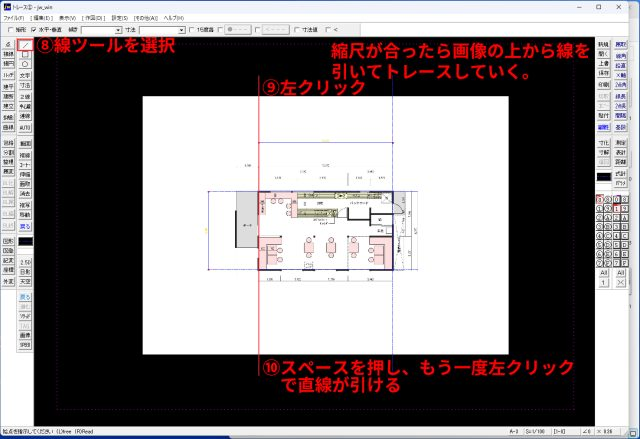Select the line (／) drawing tool

pos(26,45)
